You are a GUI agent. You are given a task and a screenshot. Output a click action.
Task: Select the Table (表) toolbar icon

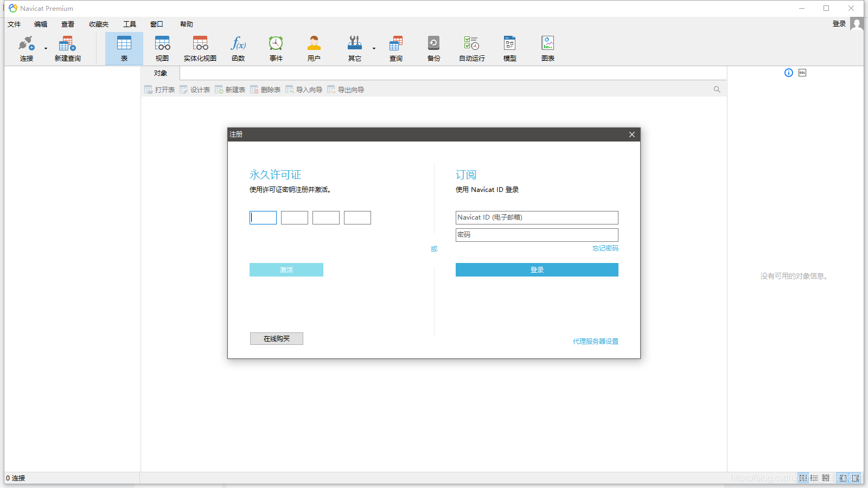124,43
